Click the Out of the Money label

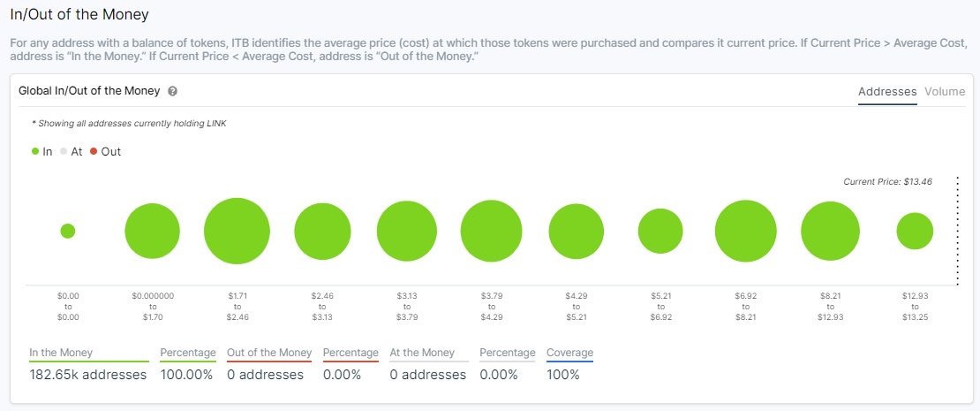click(269, 352)
